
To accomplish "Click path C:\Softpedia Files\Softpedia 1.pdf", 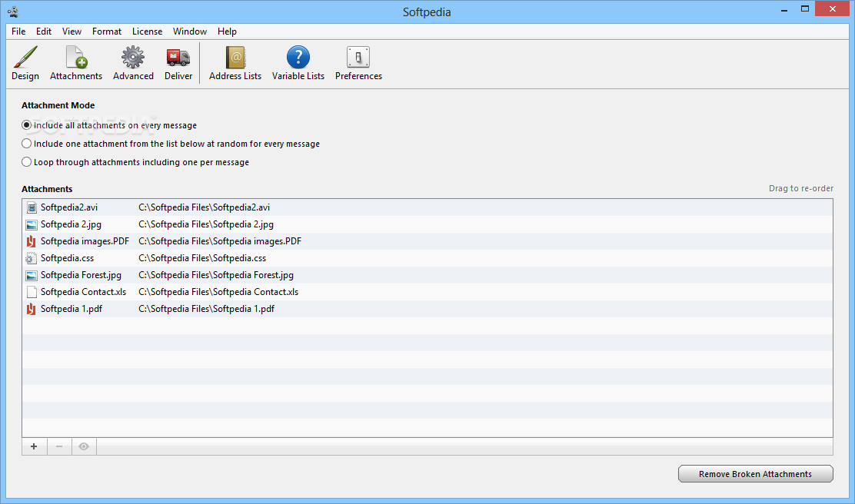I will pos(206,309).
